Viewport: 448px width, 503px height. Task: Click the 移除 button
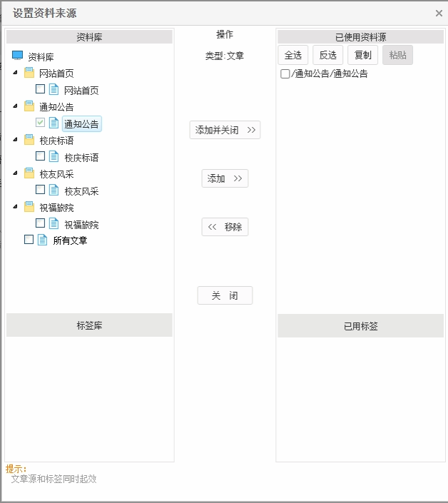(225, 227)
